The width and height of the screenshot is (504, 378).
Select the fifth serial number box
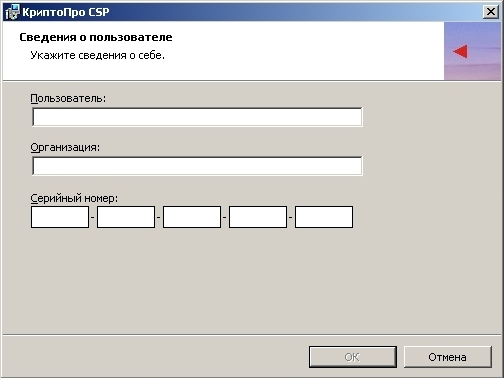324,217
